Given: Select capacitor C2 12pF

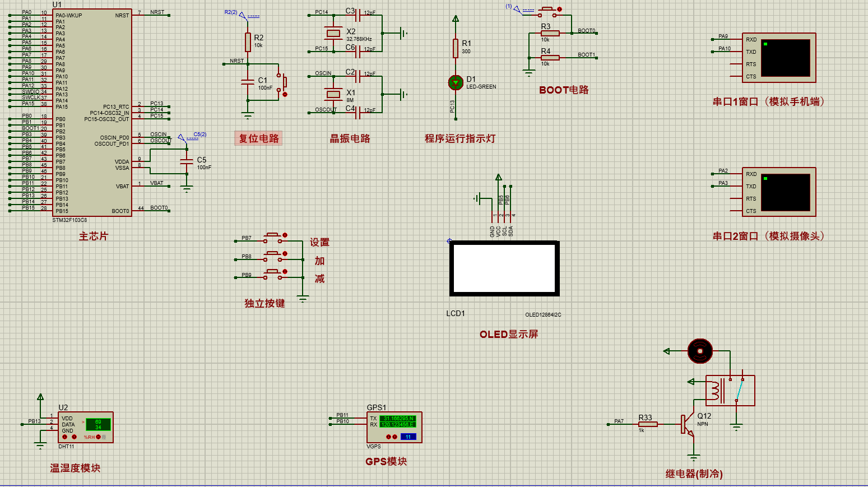Looking at the screenshot, I should point(358,76).
